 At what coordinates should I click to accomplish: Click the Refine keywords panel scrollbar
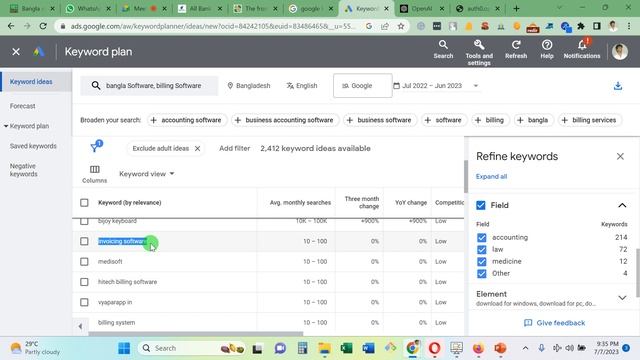click(x=638, y=273)
